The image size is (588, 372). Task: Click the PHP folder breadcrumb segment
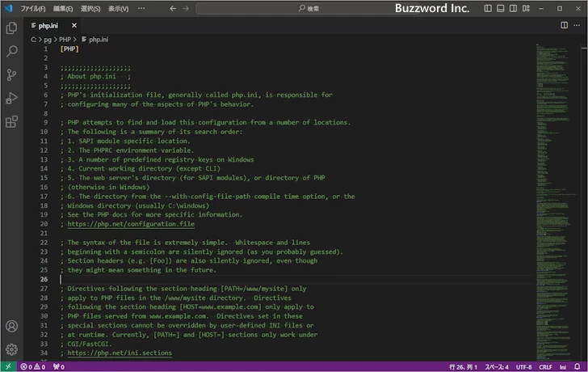(65, 40)
